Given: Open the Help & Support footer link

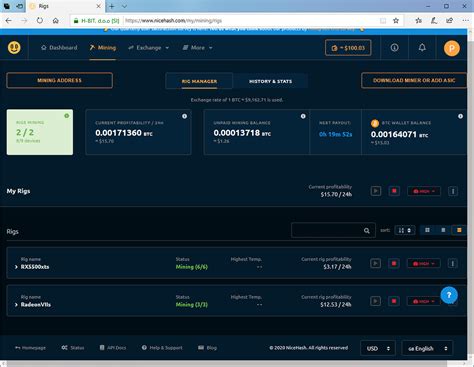Looking at the screenshot, I should (162, 348).
